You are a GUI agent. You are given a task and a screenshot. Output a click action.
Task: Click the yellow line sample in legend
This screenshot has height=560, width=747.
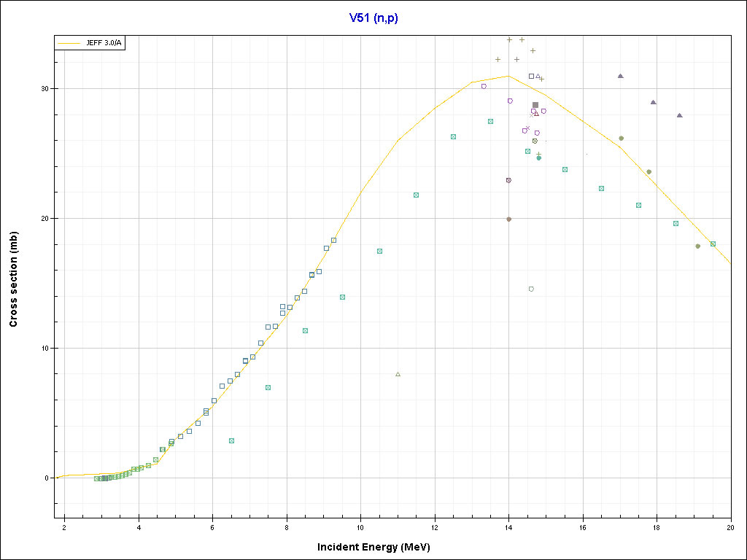tap(70, 44)
